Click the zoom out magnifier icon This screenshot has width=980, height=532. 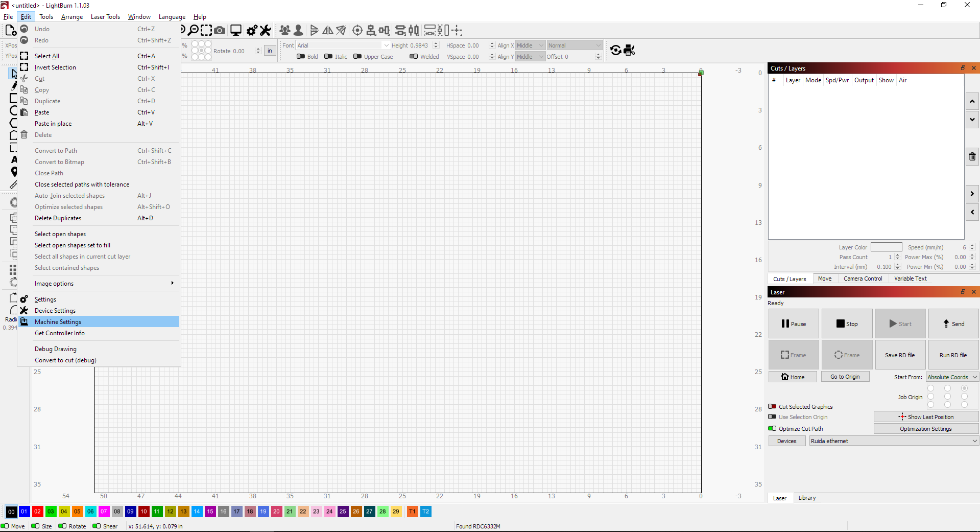pyautogui.click(x=194, y=31)
